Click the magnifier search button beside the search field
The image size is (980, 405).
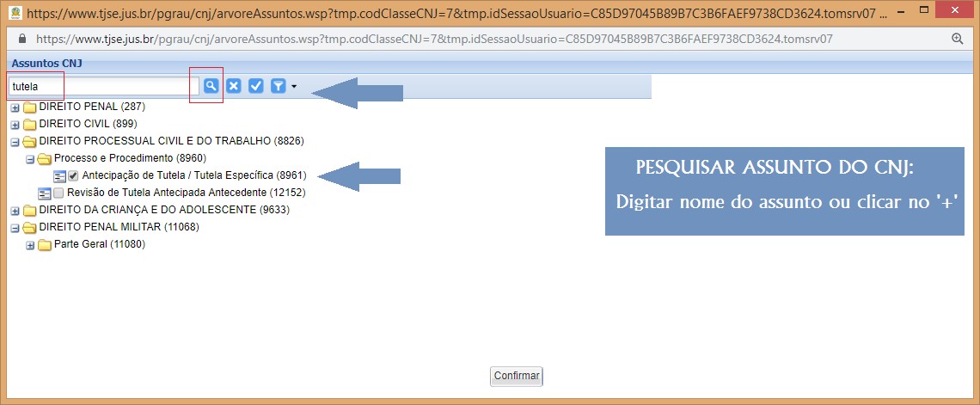click(211, 86)
